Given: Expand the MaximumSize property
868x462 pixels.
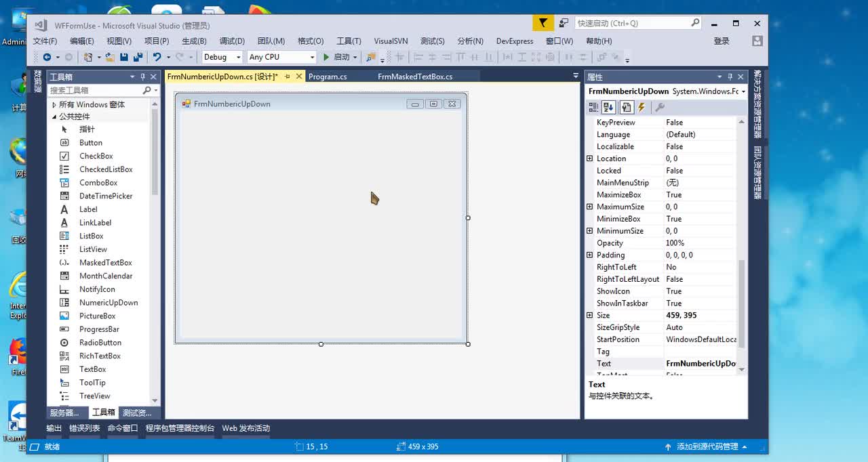Looking at the screenshot, I should (x=589, y=207).
